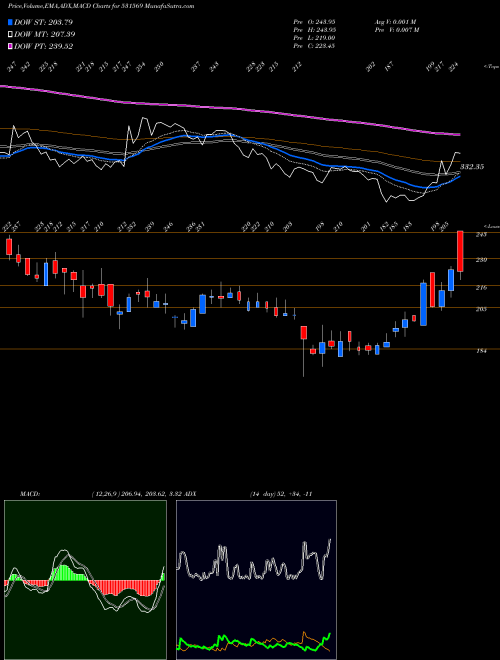Click the 216 price level label

pos(481,287)
